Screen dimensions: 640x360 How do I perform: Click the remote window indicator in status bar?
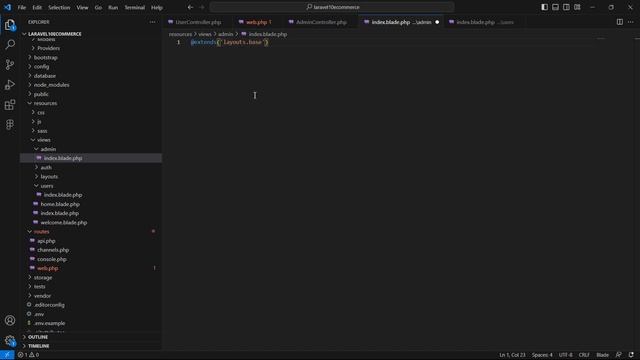pyautogui.click(x=7, y=355)
